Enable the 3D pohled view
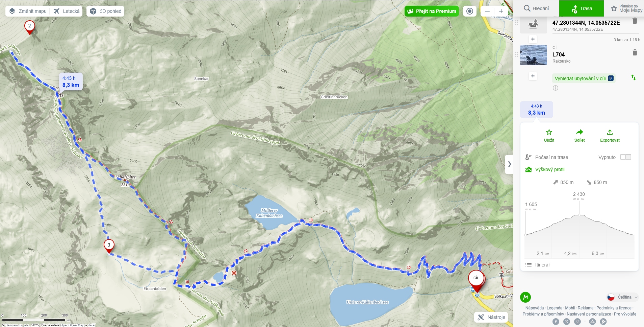 click(106, 11)
